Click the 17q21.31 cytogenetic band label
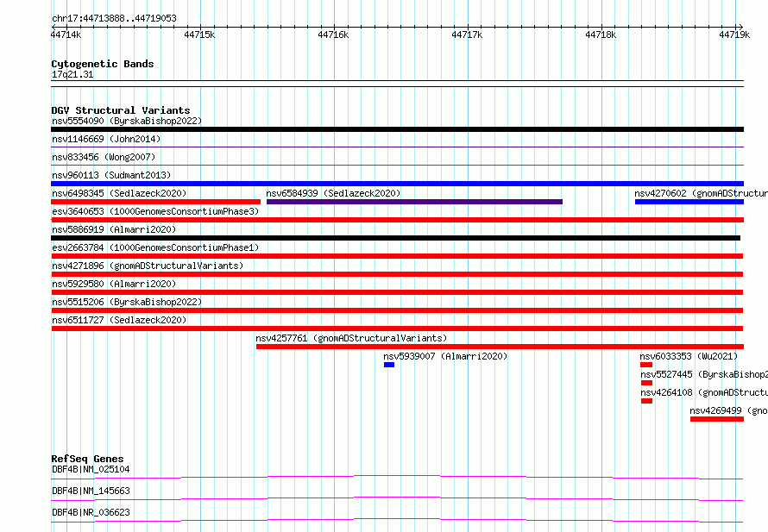Screen dimensions: 768x532 click(x=72, y=74)
